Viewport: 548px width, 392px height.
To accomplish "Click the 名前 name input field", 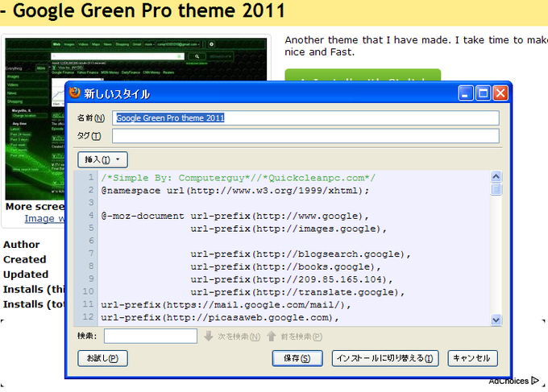I will (305, 118).
